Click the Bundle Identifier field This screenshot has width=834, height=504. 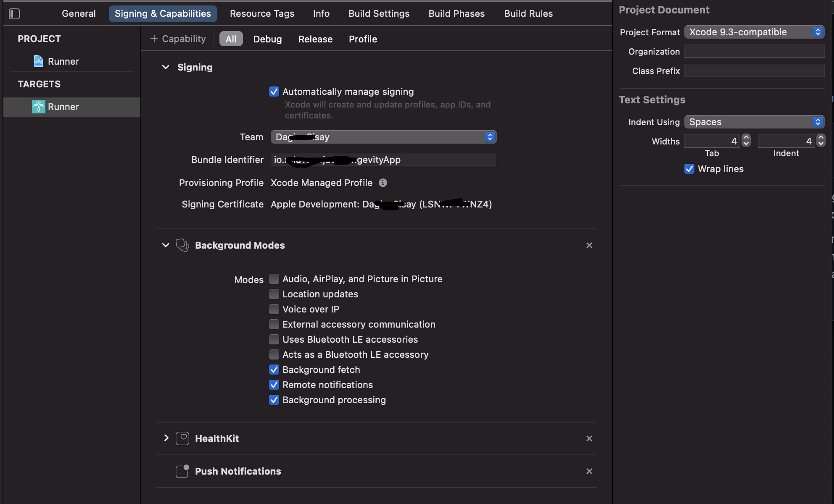tap(383, 160)
